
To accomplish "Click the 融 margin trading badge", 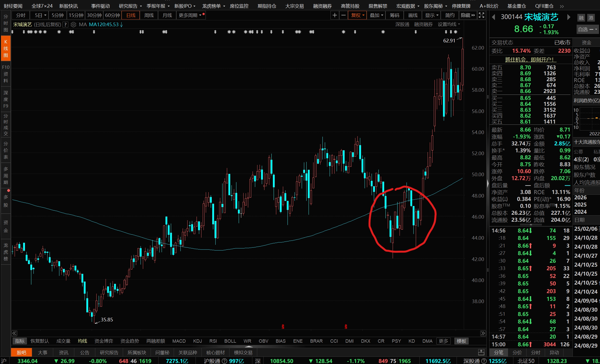I will [581, 18].
